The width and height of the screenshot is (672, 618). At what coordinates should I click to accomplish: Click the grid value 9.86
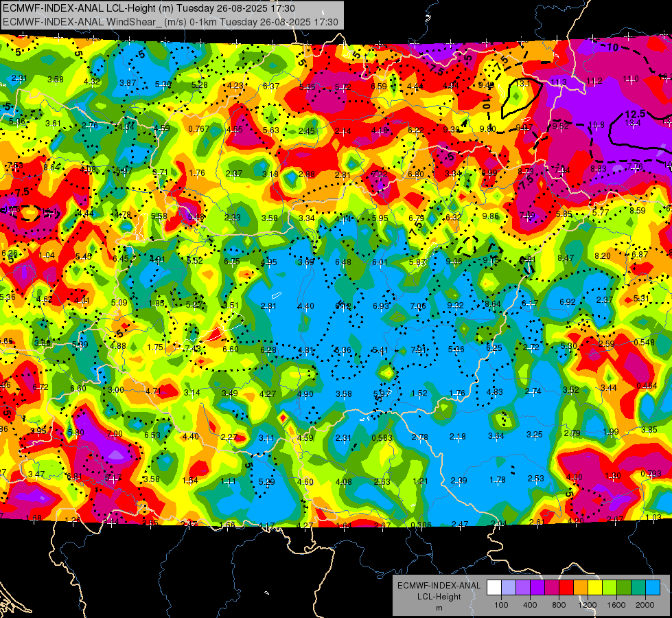(491, 216)
